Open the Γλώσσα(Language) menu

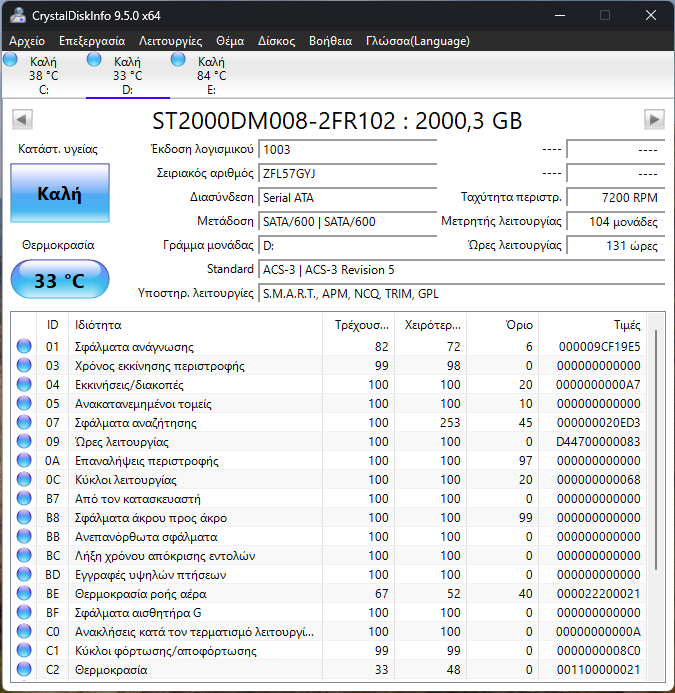418,41
